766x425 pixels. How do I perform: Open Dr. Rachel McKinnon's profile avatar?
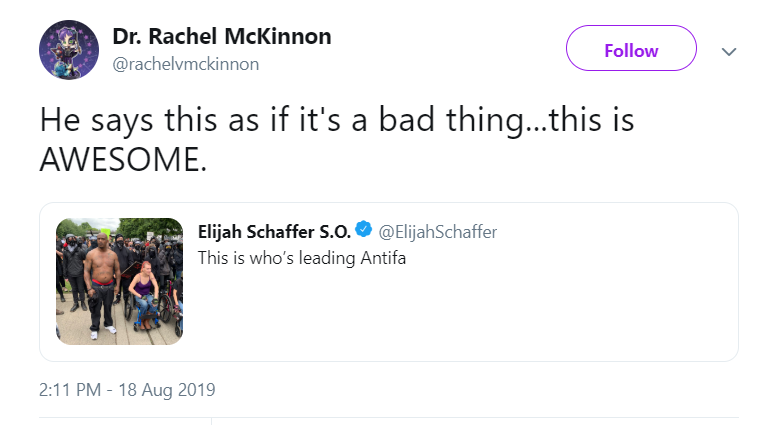pyautogui.click(x=69, y=50)
